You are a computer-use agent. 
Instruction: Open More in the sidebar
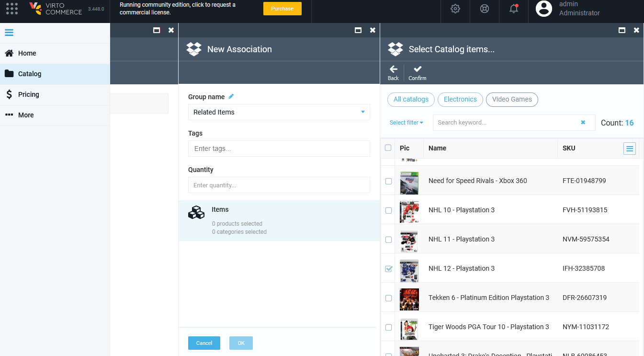click(x=55, y=115)
